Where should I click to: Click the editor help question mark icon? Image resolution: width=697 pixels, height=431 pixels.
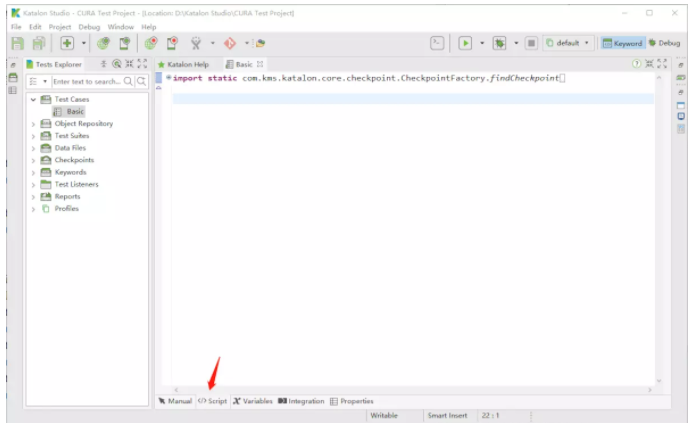point(637,64)
